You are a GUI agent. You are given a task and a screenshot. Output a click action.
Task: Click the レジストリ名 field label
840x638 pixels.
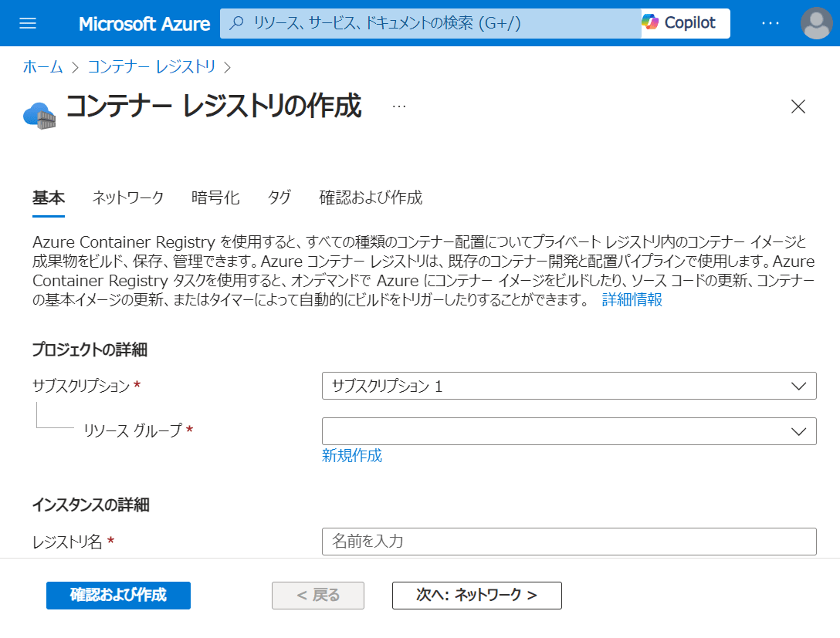pos(67,542)
